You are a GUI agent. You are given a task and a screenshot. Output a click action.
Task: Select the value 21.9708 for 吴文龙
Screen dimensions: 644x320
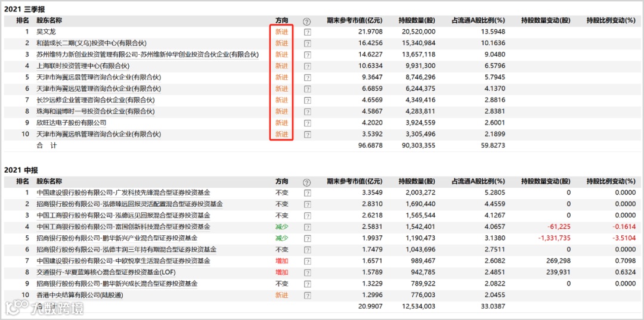[x=370, y=32]
